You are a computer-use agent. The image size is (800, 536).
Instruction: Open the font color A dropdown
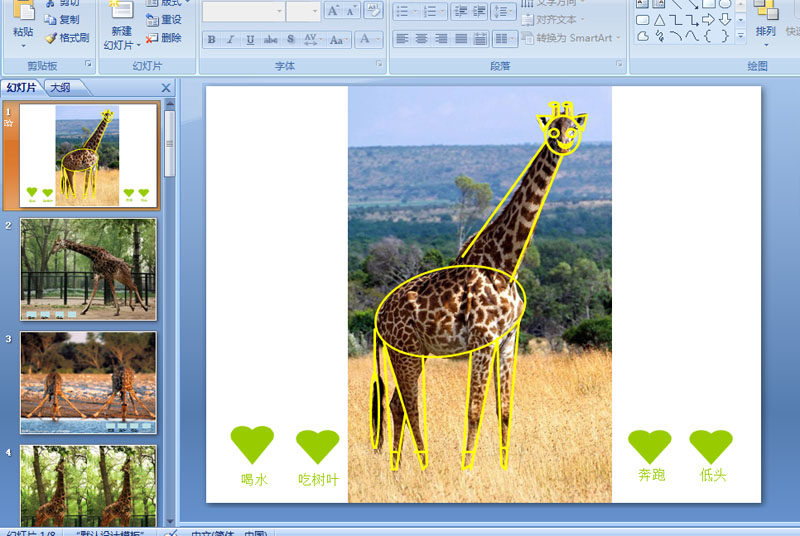(378, 39)
